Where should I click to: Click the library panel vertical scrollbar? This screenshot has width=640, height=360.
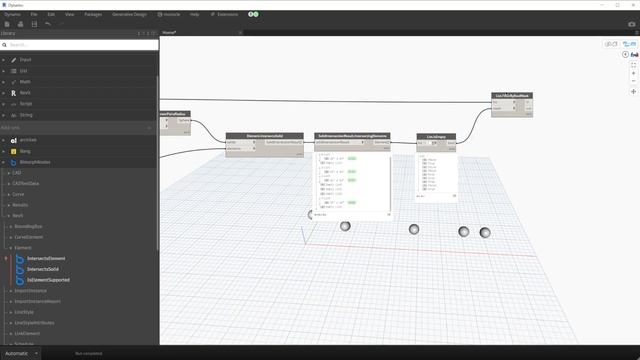coord(158,163)
